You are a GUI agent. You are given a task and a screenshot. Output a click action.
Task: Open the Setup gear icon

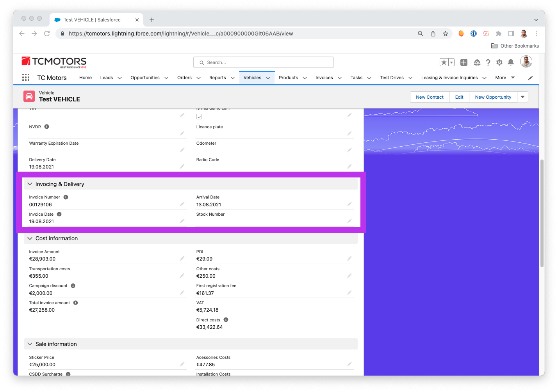point(499,62)
